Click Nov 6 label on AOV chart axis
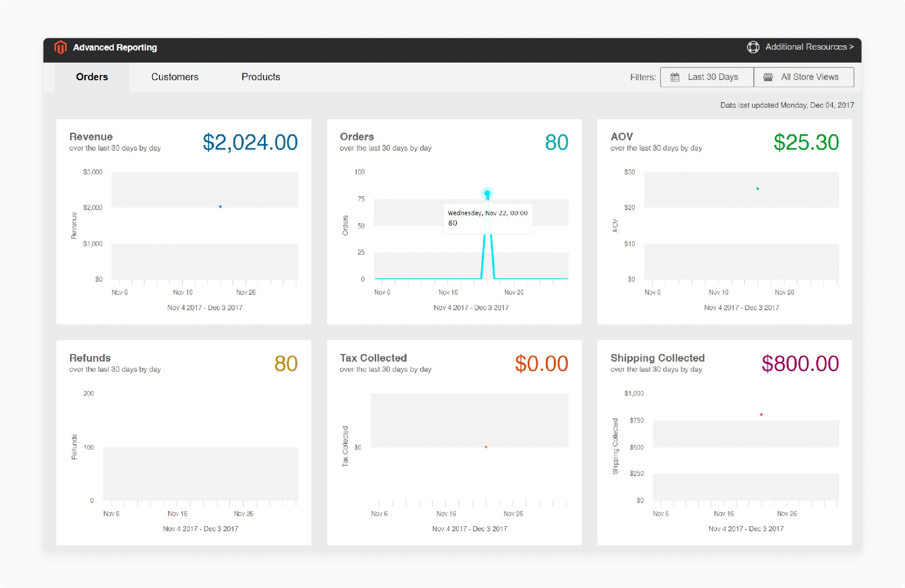 coord(652,292)
